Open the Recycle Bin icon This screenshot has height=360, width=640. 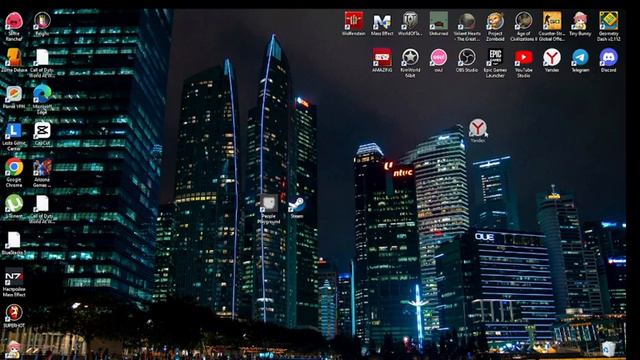point(608,349)
